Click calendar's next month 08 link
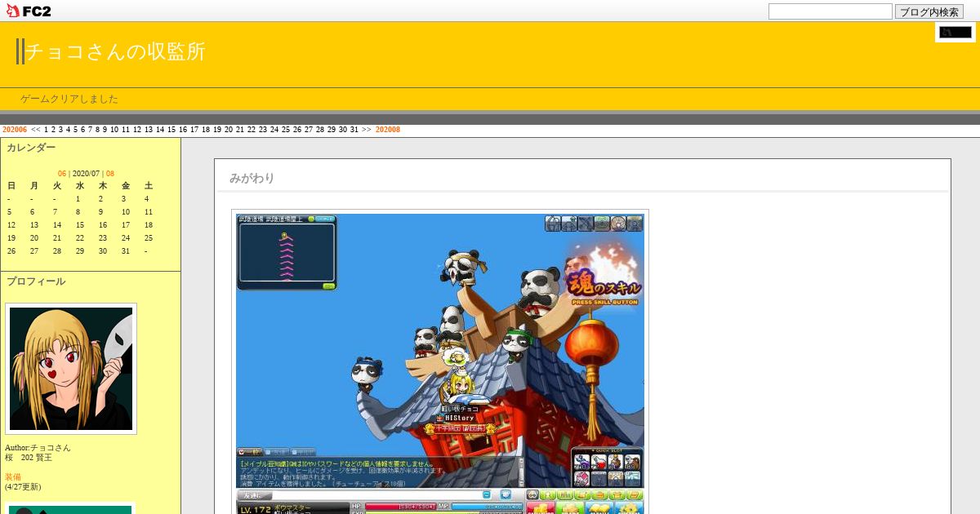Image resolution: width=980 pixels, height=514 pixels. tap(110, 174)
